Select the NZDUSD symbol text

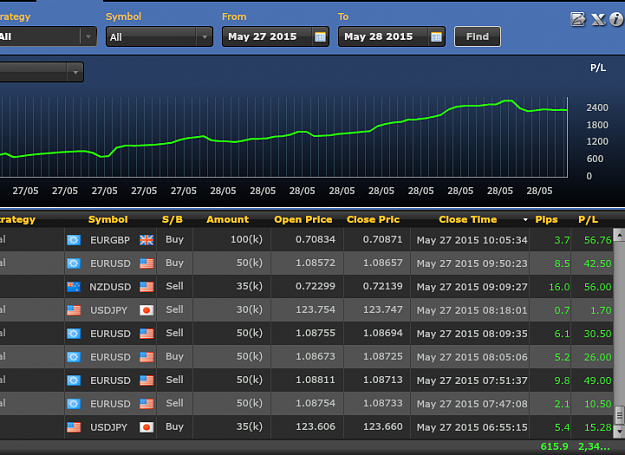tap(110, 287)
